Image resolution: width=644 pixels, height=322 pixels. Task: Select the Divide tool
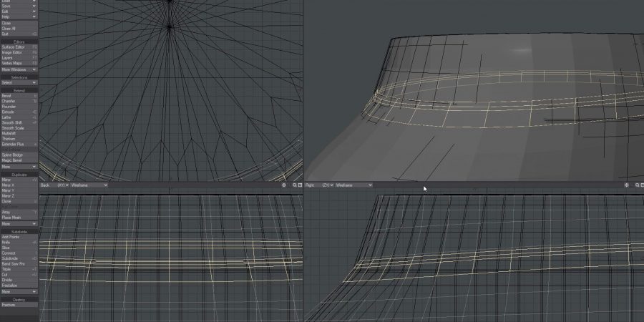19,280
